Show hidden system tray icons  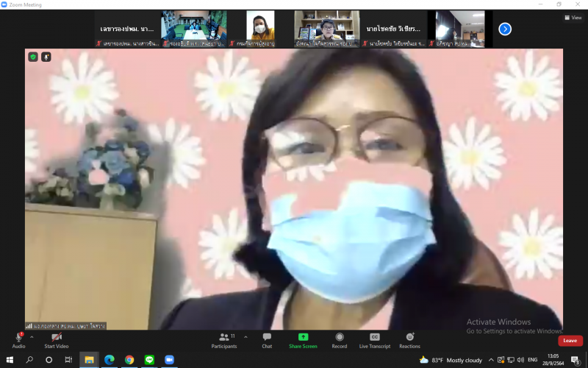pyautogui.click(x=491, y=360)
